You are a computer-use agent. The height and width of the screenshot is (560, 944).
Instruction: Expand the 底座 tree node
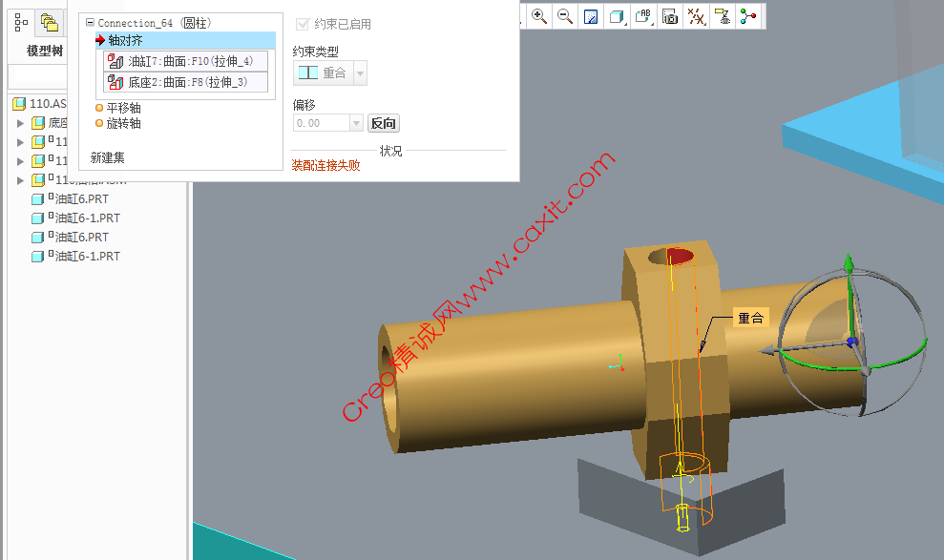coord(20,123)
